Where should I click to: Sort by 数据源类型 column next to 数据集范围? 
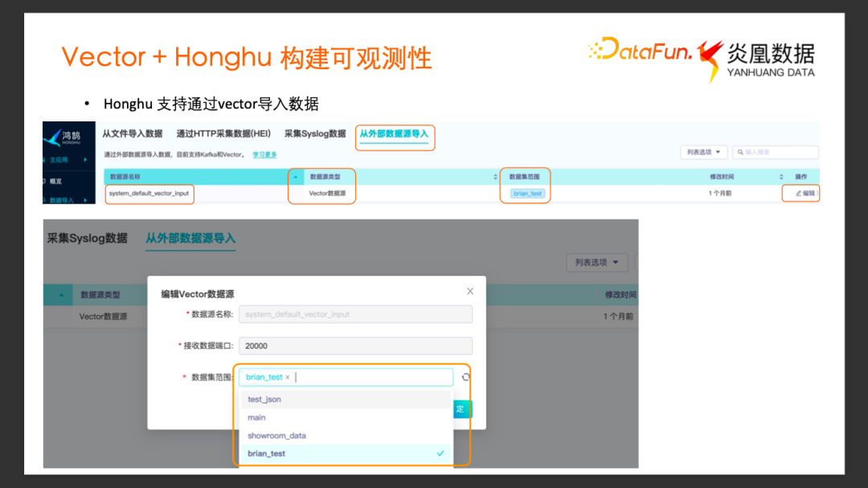pyautogui.click(x=325, y=177)
